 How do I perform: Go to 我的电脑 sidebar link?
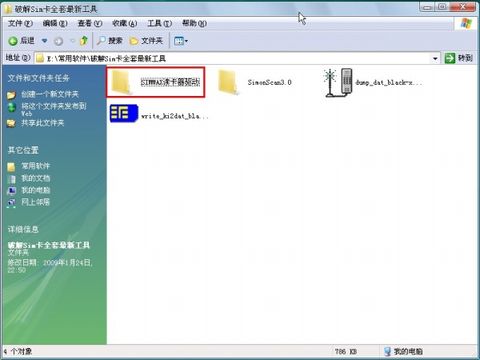click(x=36, y=190)
